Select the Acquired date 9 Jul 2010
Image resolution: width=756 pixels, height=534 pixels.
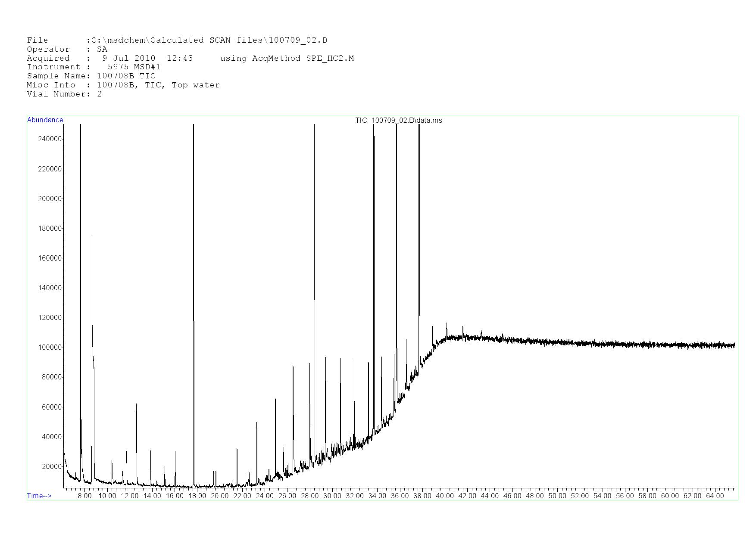(128, 58)
